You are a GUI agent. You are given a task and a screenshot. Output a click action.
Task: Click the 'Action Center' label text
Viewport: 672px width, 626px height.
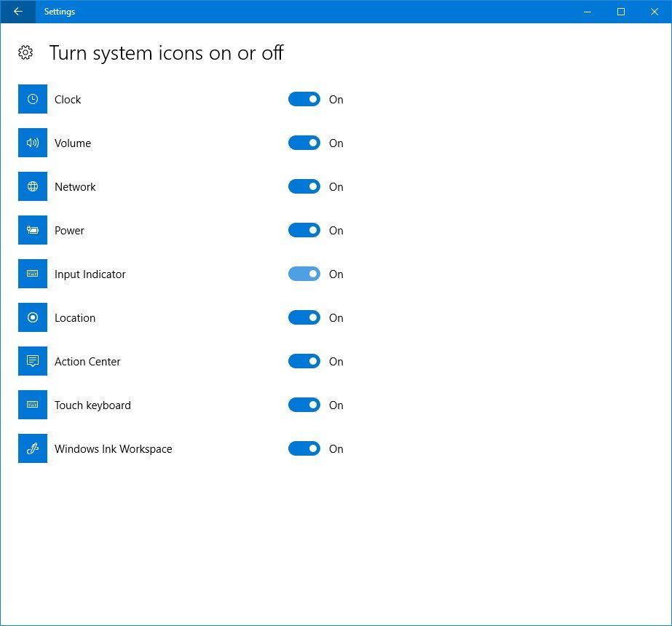click(x=87, y=362)
